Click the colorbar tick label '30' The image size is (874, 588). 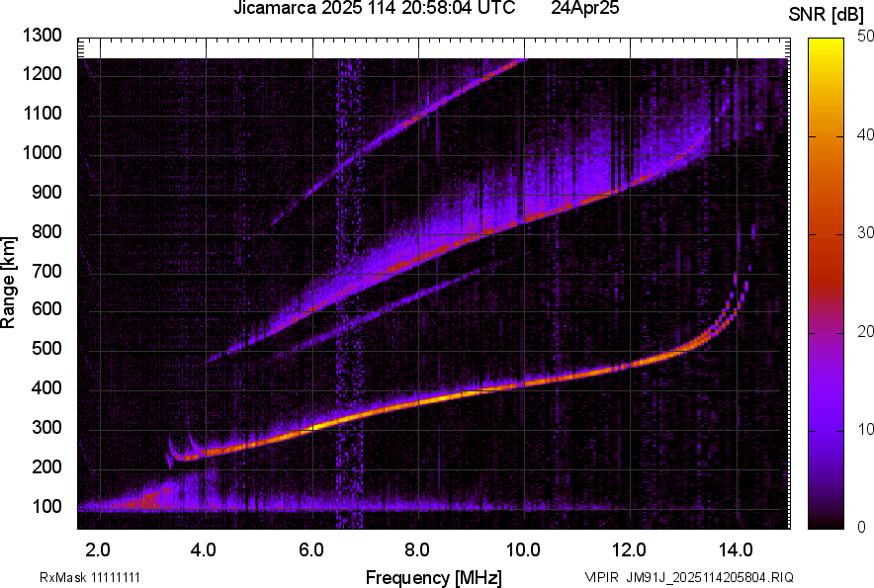[x=865, y=232]
